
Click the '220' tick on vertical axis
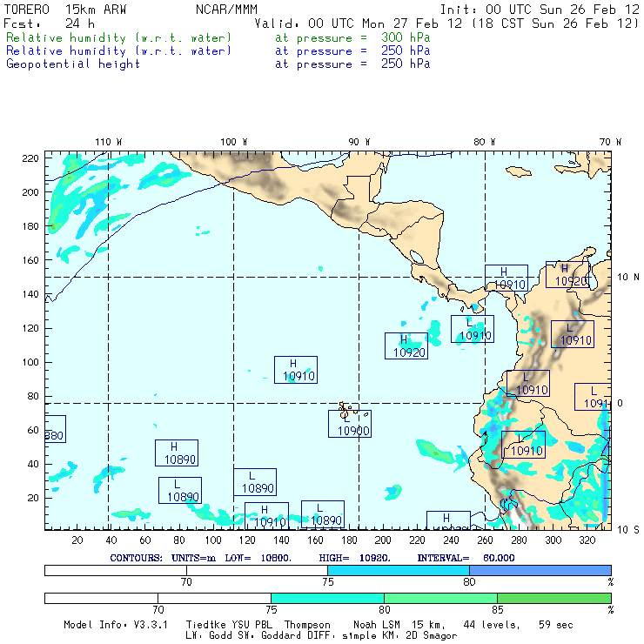[30, 158]
